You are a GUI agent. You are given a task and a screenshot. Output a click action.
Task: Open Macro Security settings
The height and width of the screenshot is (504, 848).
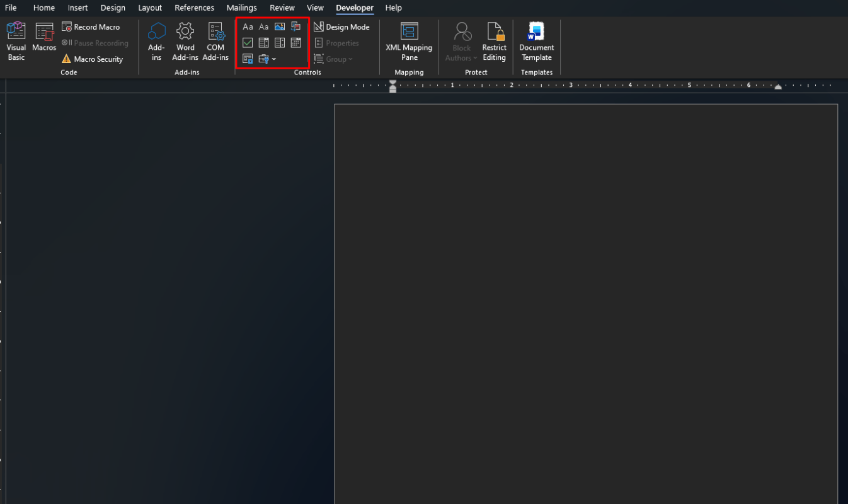[92, 59]
